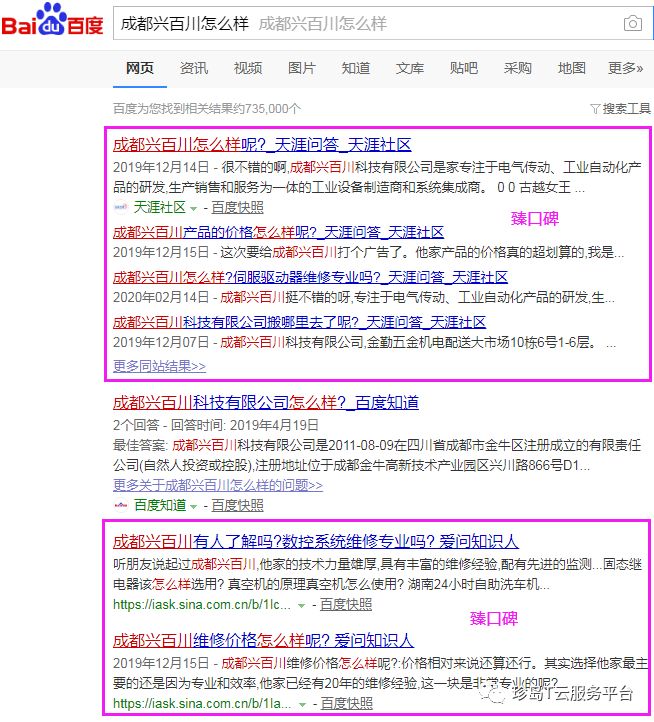Image resolution: width=654 pixels, height=722 pixels.
Task: Go to the 文库 tab
Action: (x=410, y=68)
